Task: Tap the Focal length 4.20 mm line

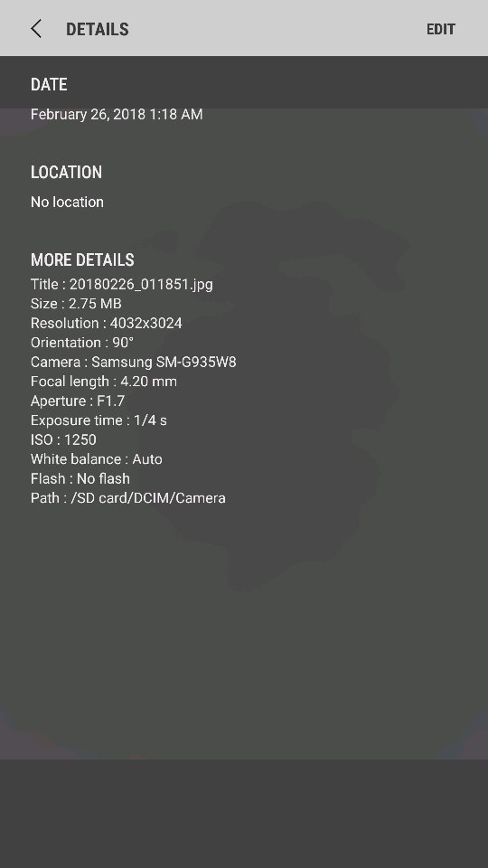Action: point(104,381)
